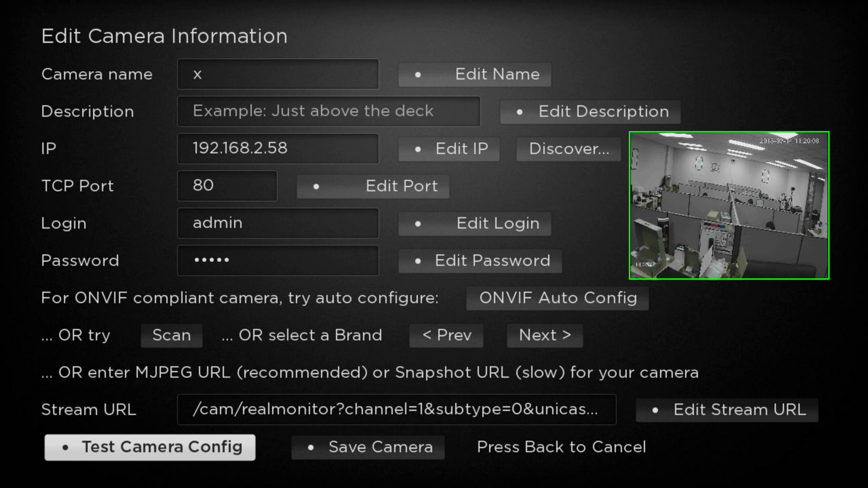Click the Description text field
This screenshot has height=488, width=868.
[329, 111]
